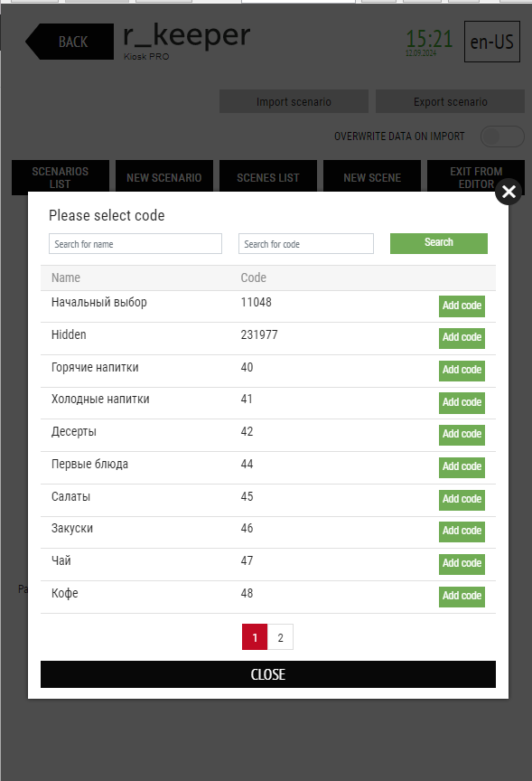Close the code selection dialog with X icon

[x=509, y=192]
